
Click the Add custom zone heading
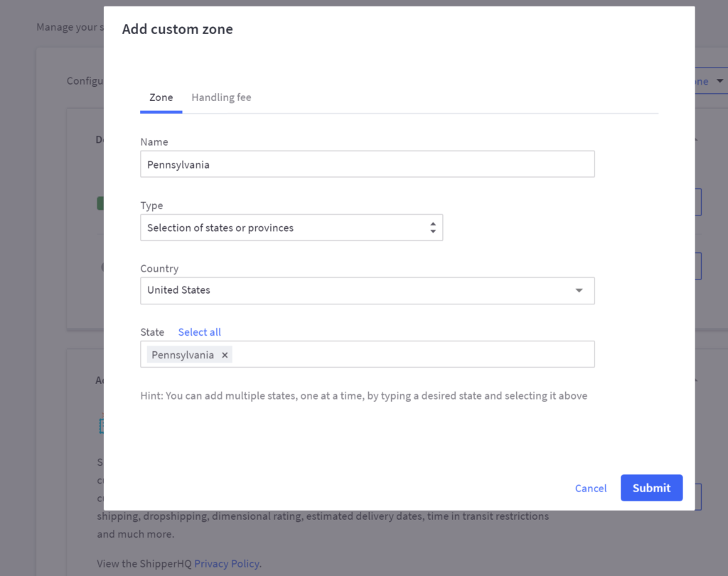point(177,29)
